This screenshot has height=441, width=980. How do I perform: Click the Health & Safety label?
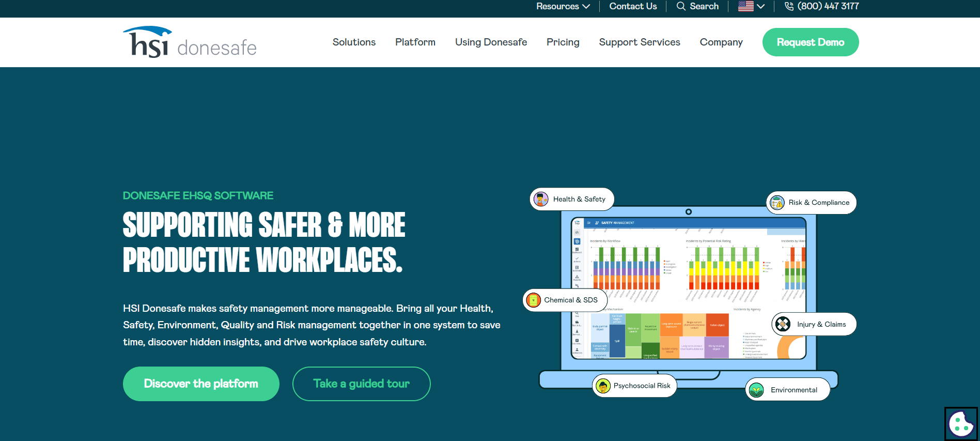pos(579,199)
